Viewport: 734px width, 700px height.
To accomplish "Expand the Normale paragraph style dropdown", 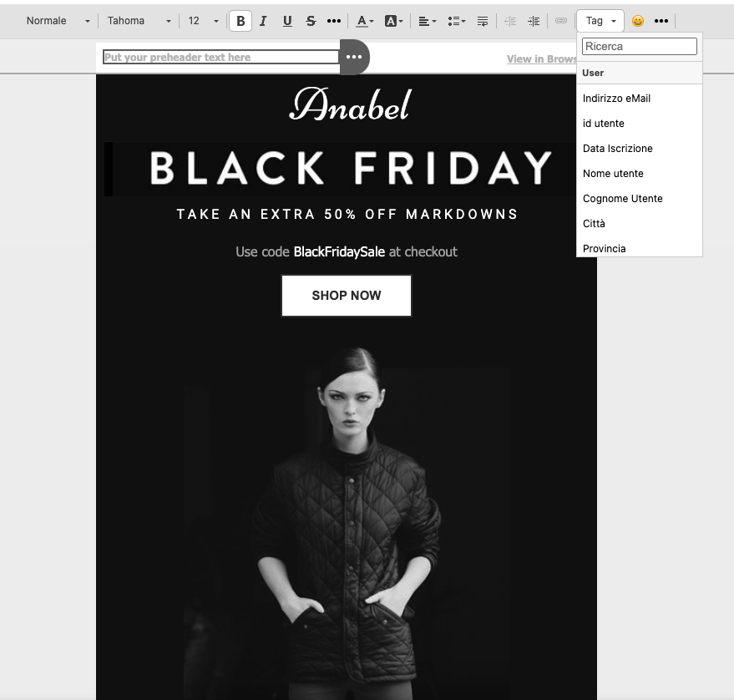I will tap(58, 21).
